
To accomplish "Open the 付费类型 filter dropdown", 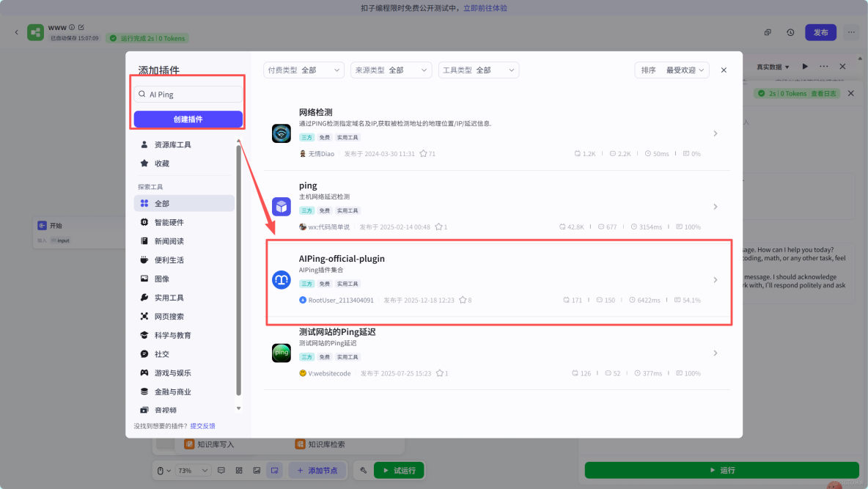I will click(304, 70).
